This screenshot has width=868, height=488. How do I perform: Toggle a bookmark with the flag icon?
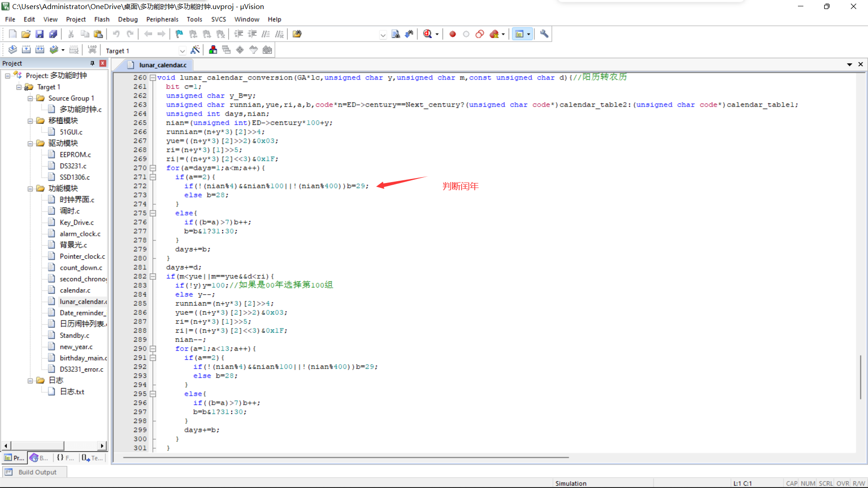click(x=179, y=34)
